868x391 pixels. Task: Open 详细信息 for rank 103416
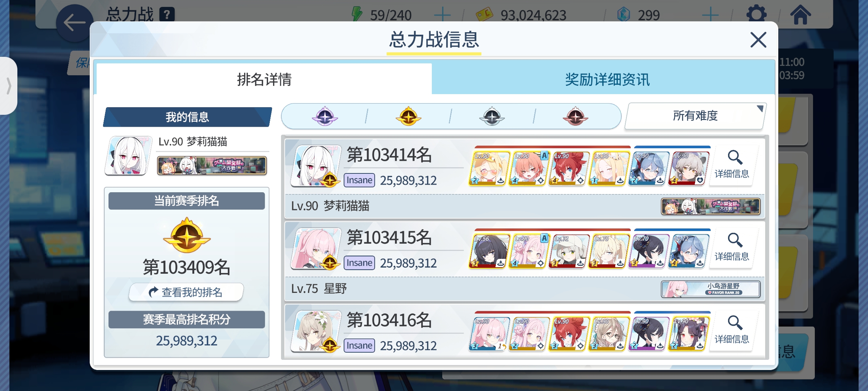pyautogui.click(x=732, y=330)
